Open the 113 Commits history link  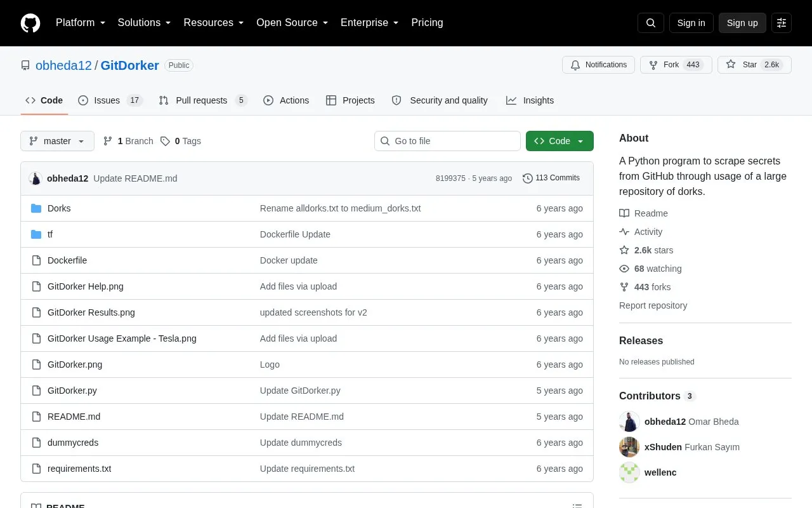(551, 178)
